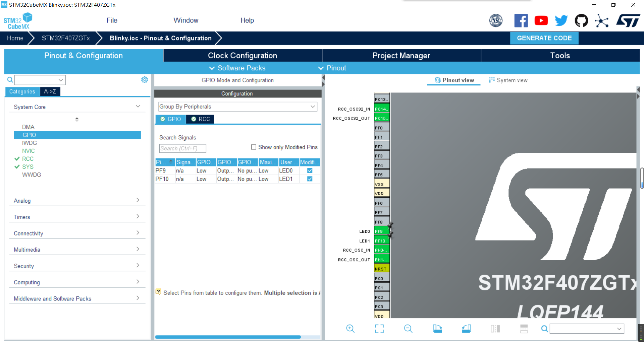
Task: Open the categories settings gear icon
Action: (x=145, y=80)
